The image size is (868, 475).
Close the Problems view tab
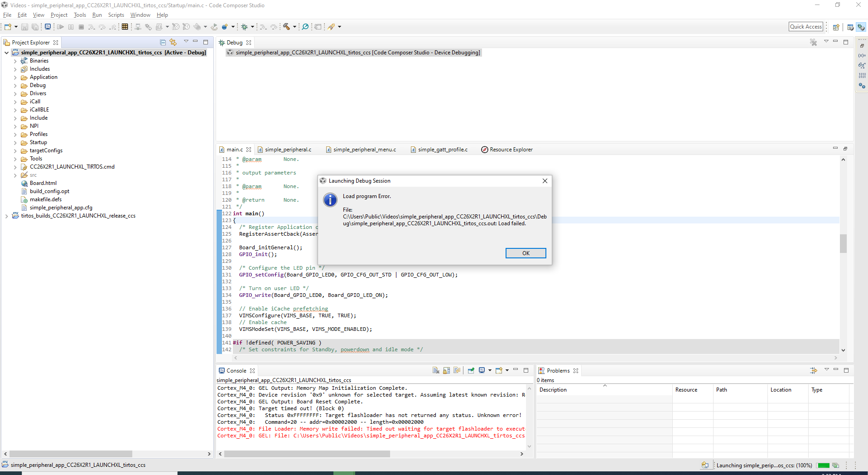pyautogui.click(x=576, y=371)
